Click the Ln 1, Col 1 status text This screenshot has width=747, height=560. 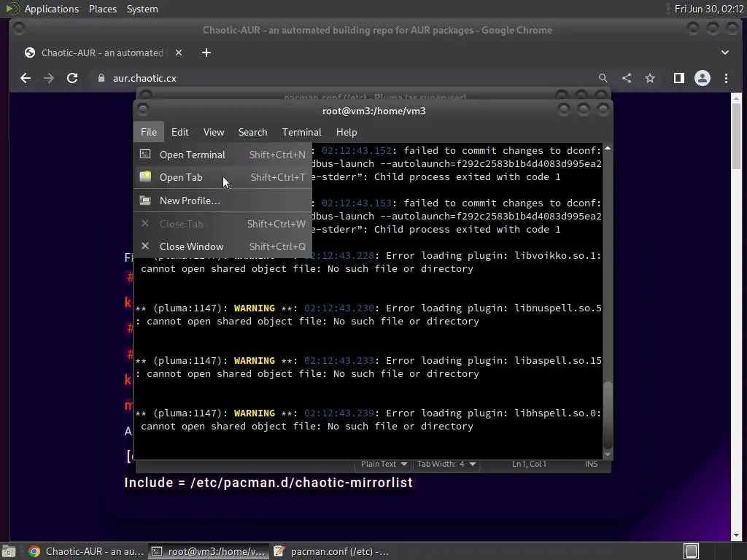pos(529,464)
